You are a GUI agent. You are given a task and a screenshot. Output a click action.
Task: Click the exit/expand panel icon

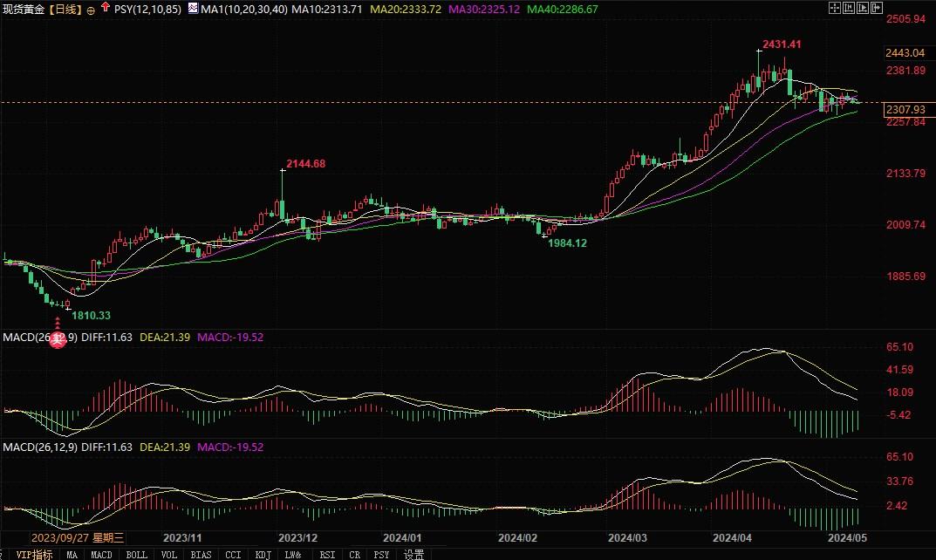coord(878,8)
